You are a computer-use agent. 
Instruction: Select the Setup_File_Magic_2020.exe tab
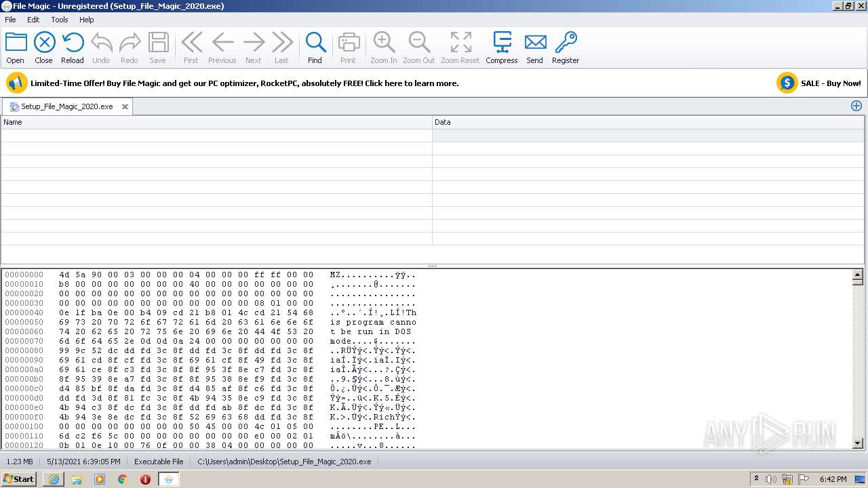tap(67, 106)
